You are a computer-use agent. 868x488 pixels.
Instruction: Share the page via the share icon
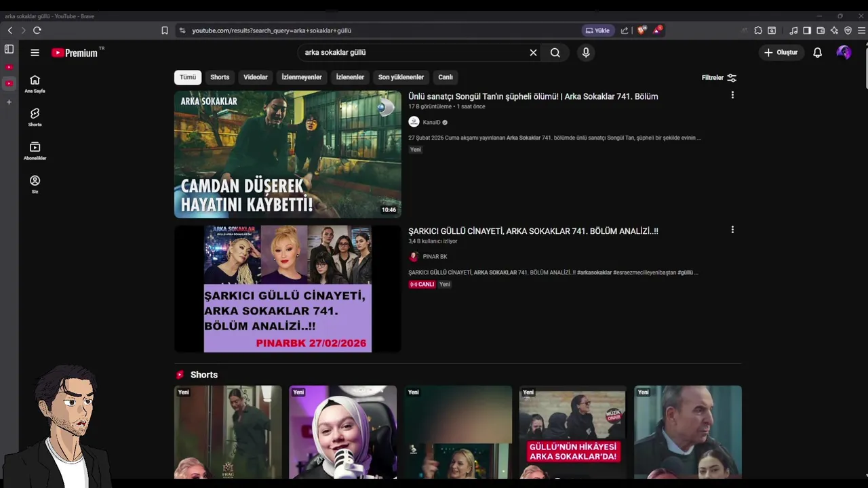pyautogui.click(x=625, y=30)
